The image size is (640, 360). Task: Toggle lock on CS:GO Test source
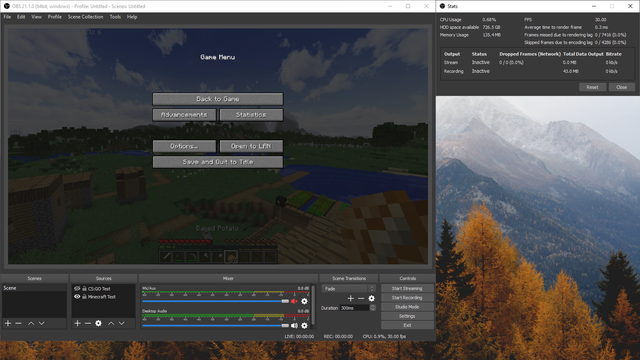[84, 289]
